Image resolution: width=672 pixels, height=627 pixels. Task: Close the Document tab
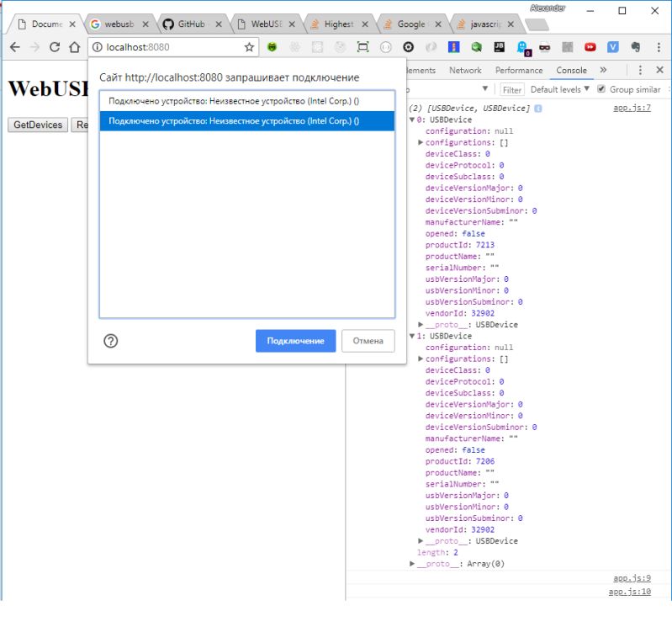[x=72, y=24]
